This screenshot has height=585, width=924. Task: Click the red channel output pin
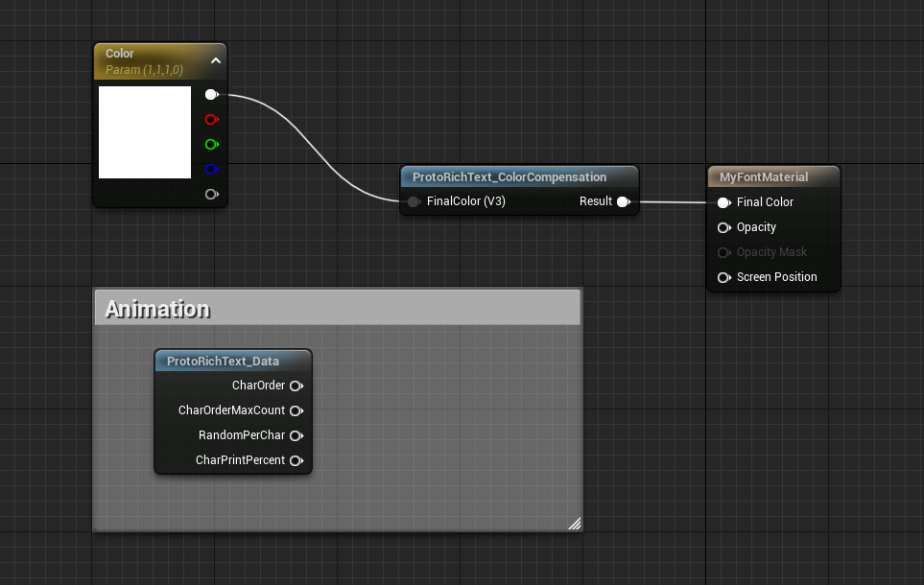click(x=211, y=120)
